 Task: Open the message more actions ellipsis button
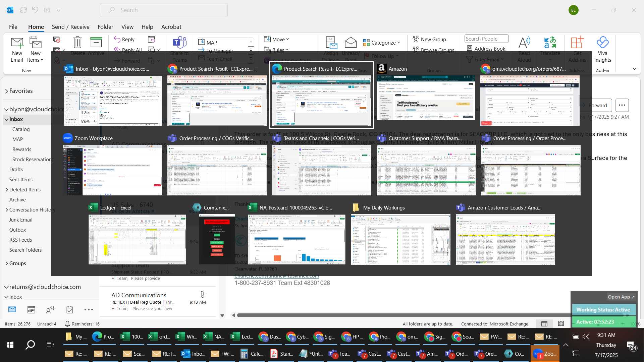[622, 105]
